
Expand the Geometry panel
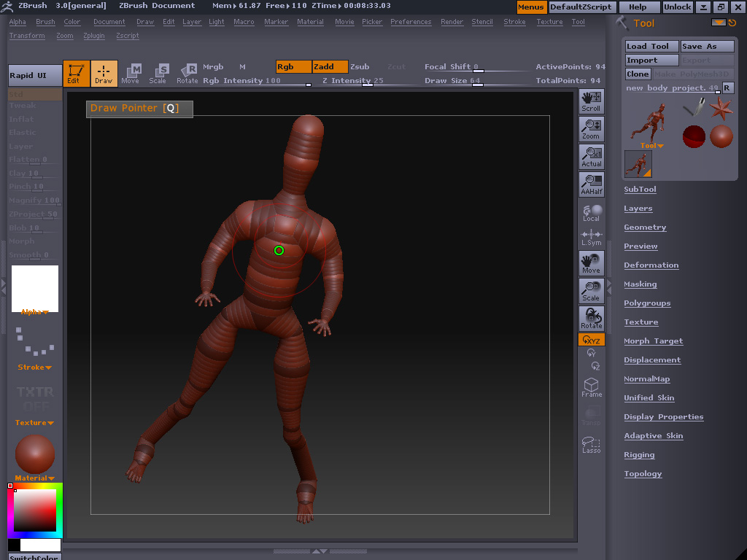(x=645, y=227)
